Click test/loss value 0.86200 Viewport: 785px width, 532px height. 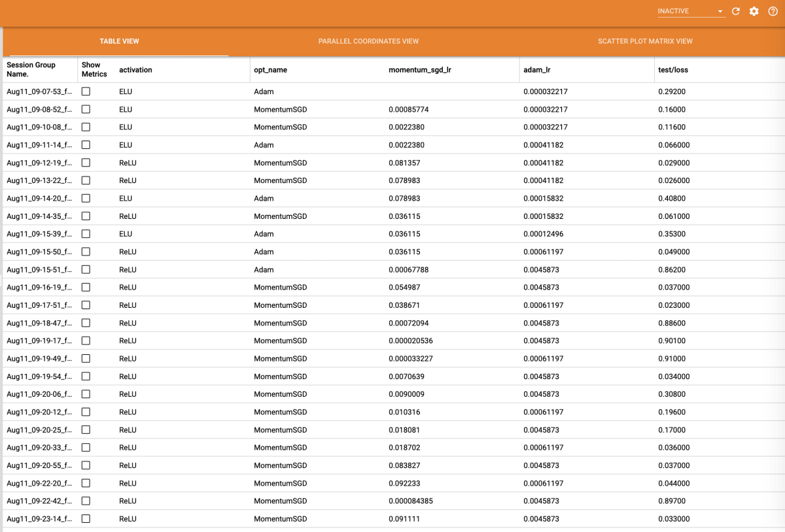(x=672, y=269)
